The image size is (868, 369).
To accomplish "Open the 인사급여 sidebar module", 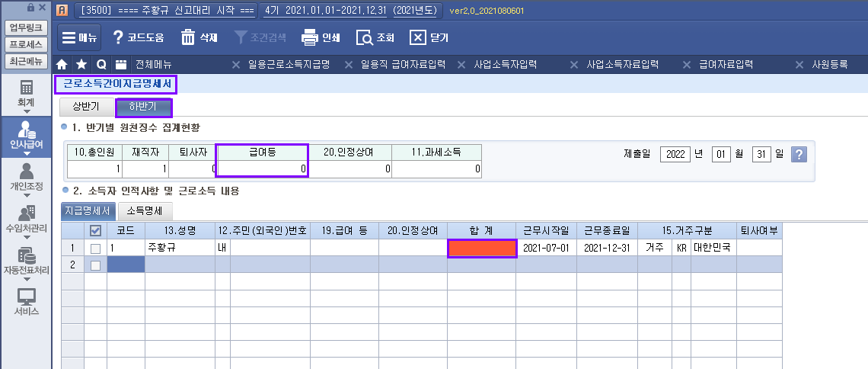I will coord(26,136).
